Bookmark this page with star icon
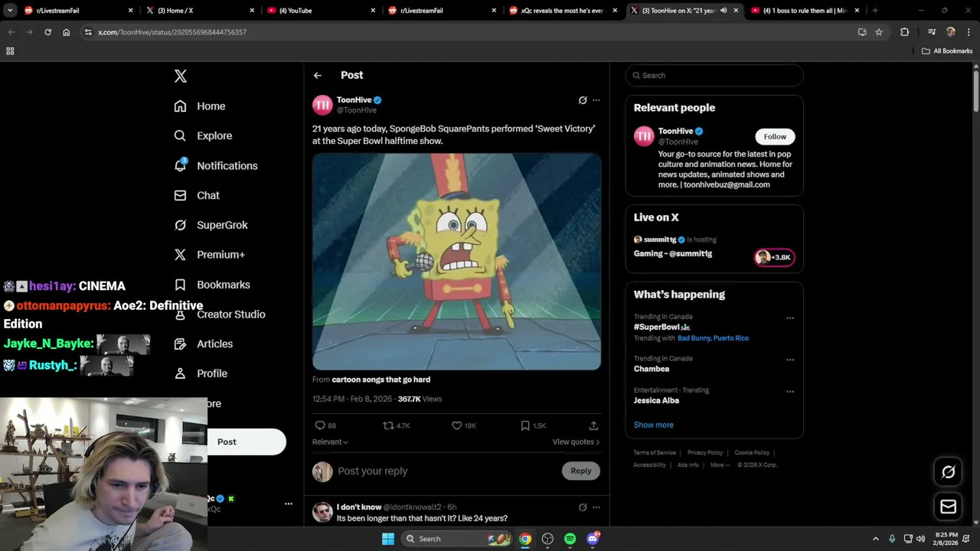This screenshot has width=980, height=551. pos(879,32)
